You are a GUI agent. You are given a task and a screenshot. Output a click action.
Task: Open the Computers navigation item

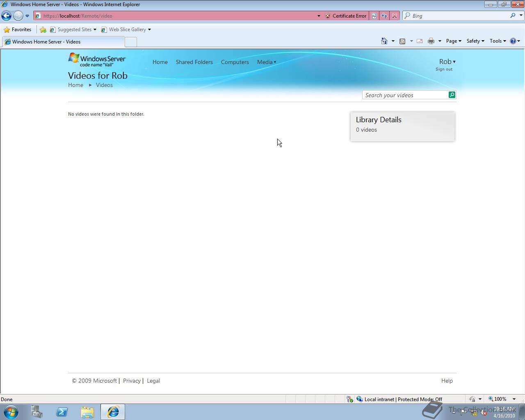click(x=235, y=62)
